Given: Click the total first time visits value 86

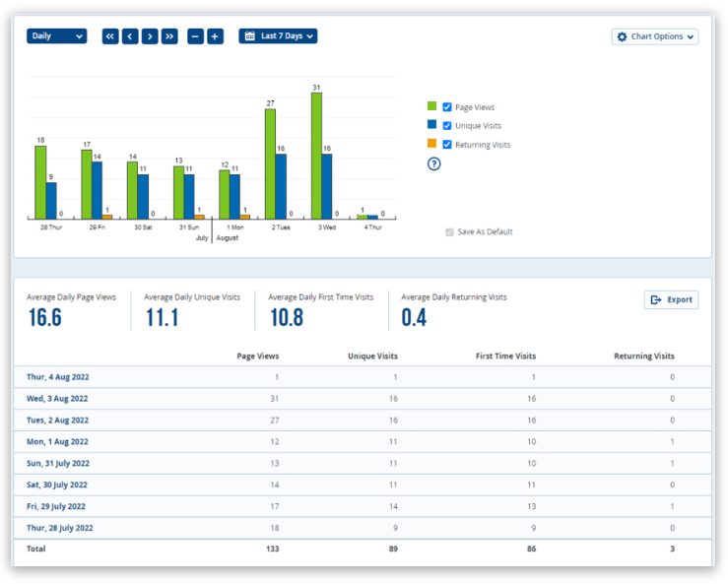Looking at the screenshot, I should coord(531,549).
